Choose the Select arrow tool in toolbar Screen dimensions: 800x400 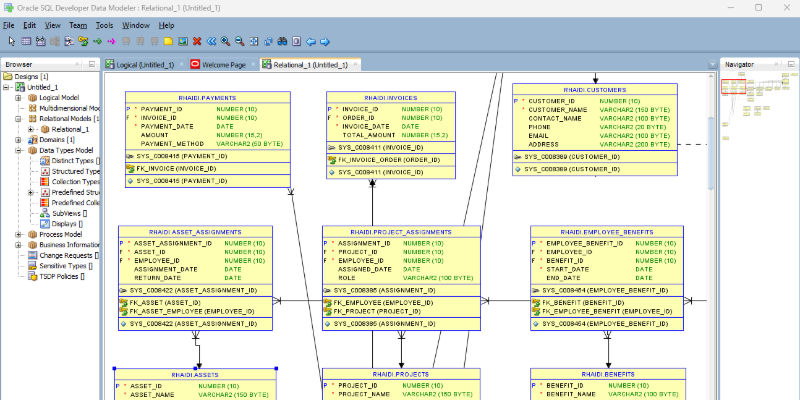13,41
